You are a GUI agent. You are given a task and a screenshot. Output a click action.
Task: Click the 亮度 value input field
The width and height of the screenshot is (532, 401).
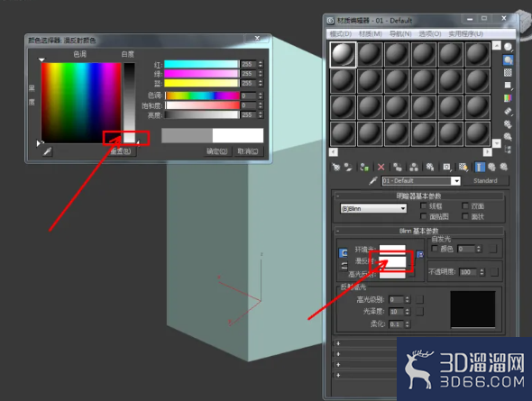248,115
